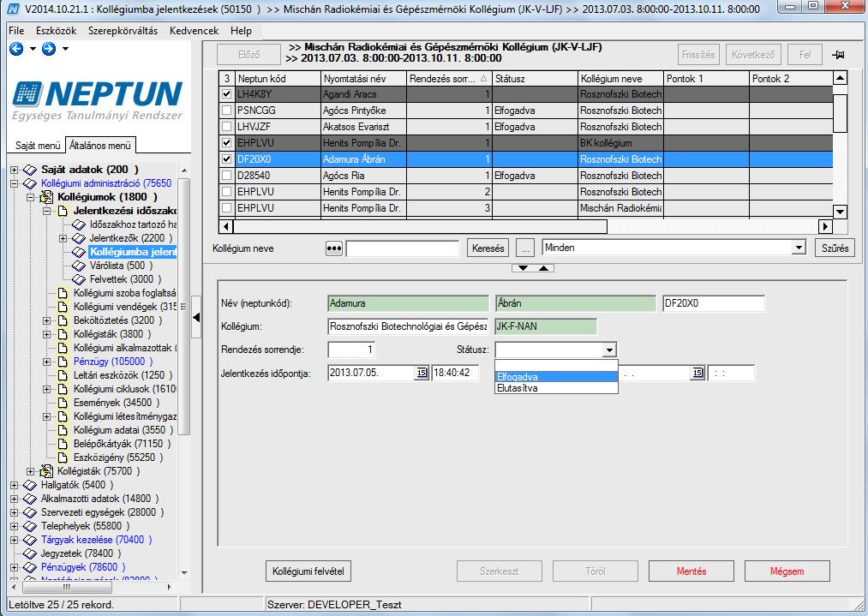The height and width of the screenshot is (616, 868).
Task: Click the table's vertical scrollbar down arrow
Action: point(840,212)
